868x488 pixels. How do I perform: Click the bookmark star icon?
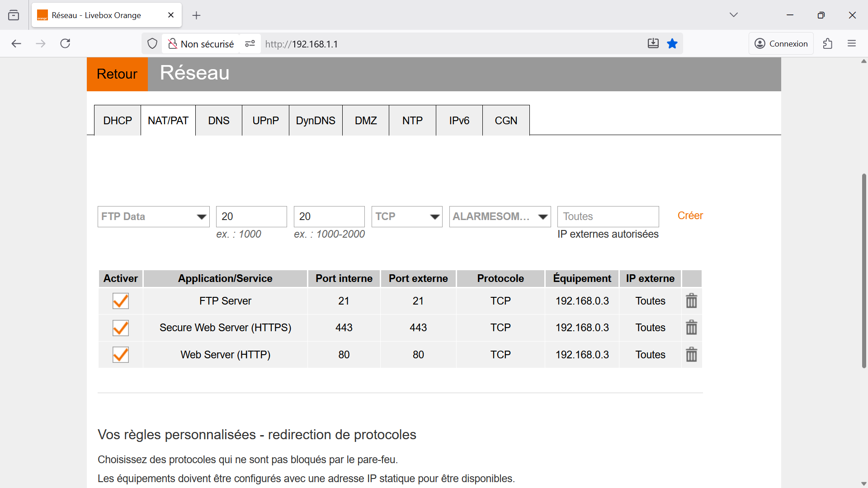[672, 44]
